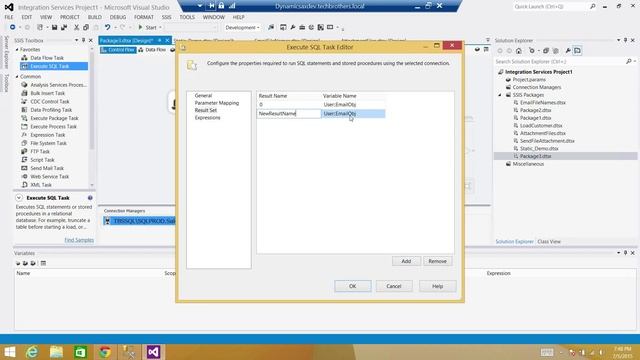Open Solution Explorer home icon
The image size is (640, 360).
click(519, 51)
